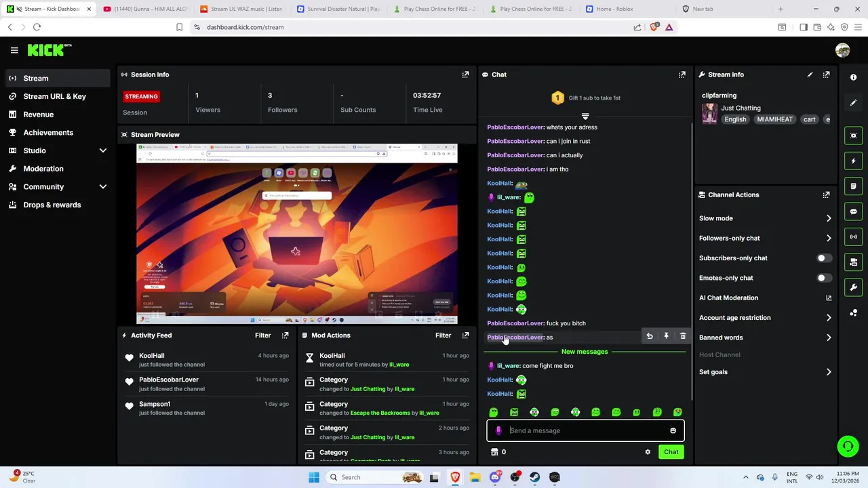The image size is (868, 488).
Task: Click the pencil icon in right sidebar
Action: [853, 102]
